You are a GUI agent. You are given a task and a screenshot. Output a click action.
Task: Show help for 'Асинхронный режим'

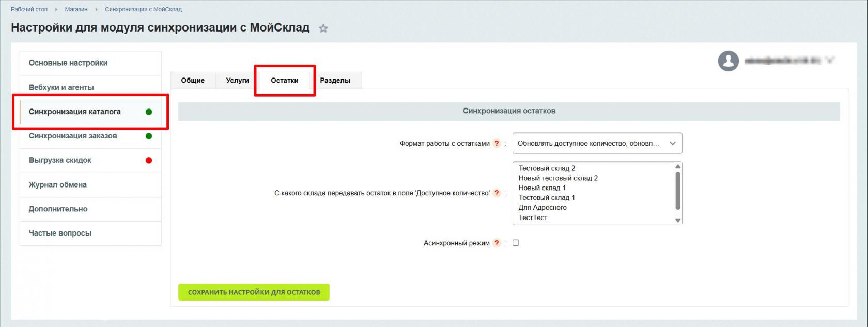497,243
